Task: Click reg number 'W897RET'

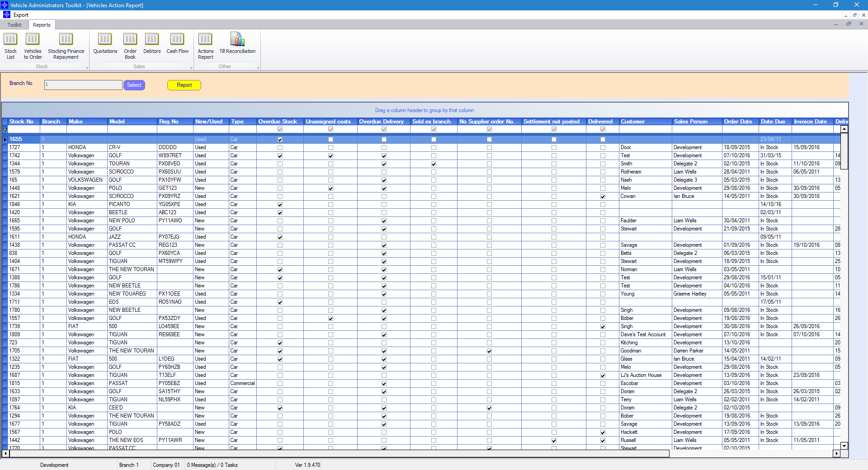Action: (175, 155)
